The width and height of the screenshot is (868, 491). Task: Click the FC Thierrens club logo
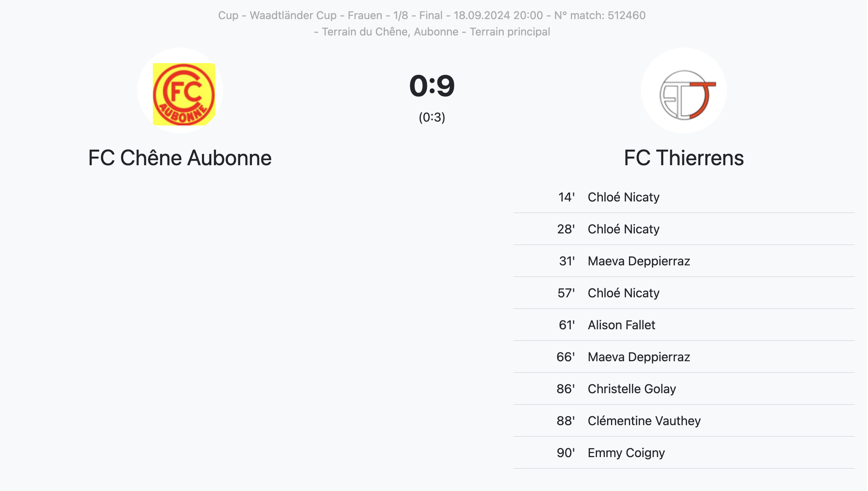coord(684,90)
